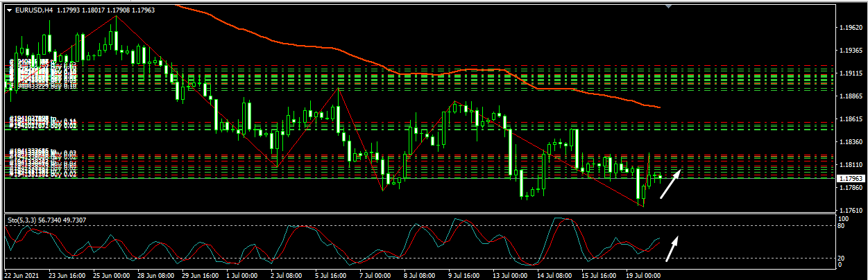The width and height of the screenshot is (868, 280).
Task: Click the #34043229 buy 0.10 order label
Action: tap(42, 86)
